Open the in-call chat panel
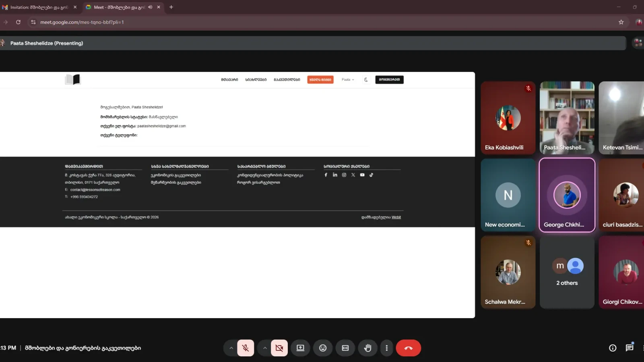This screenshot has width=644, height=362. pyautogui.click(x=629, y=348)
